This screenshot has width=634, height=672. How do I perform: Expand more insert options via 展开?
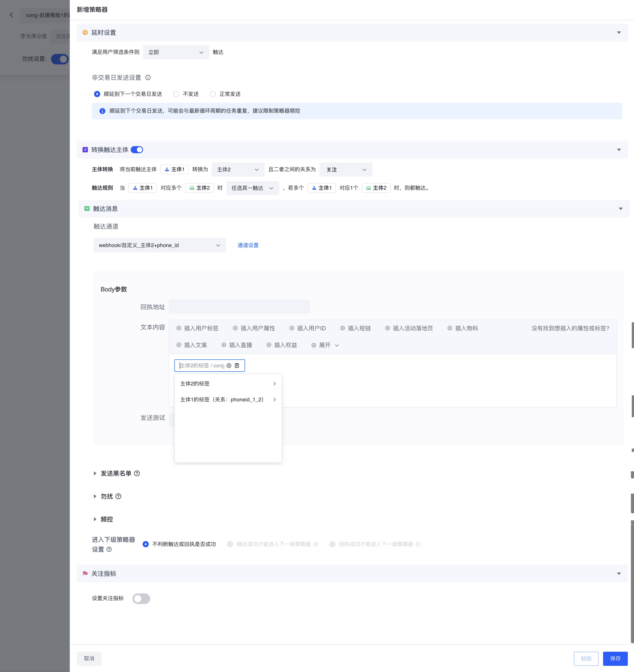[325, 345]
